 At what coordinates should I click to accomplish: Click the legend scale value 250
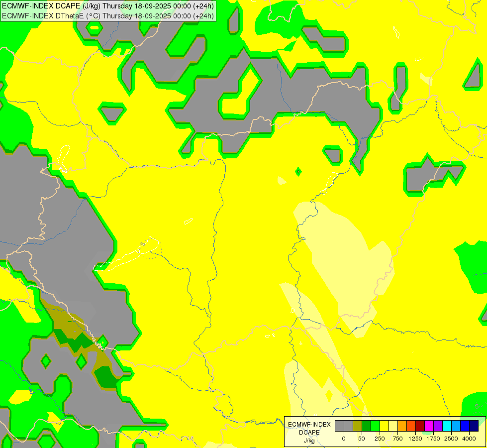coord(380,439)
